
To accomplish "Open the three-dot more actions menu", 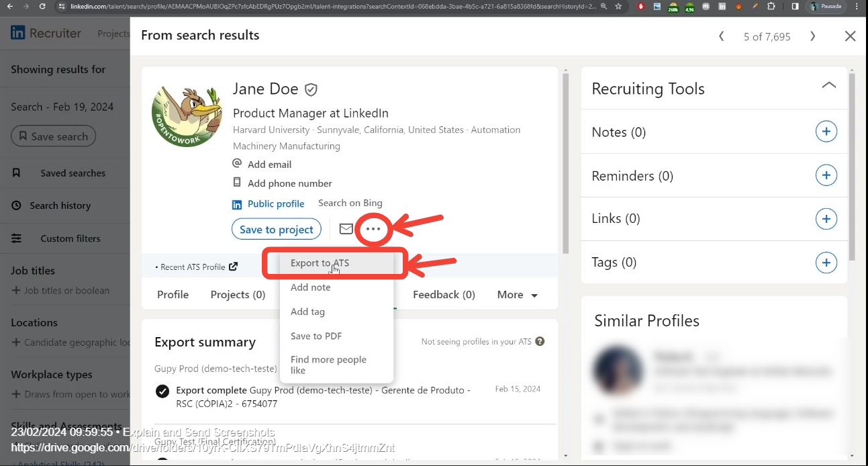I will click(x=373, y=229).
